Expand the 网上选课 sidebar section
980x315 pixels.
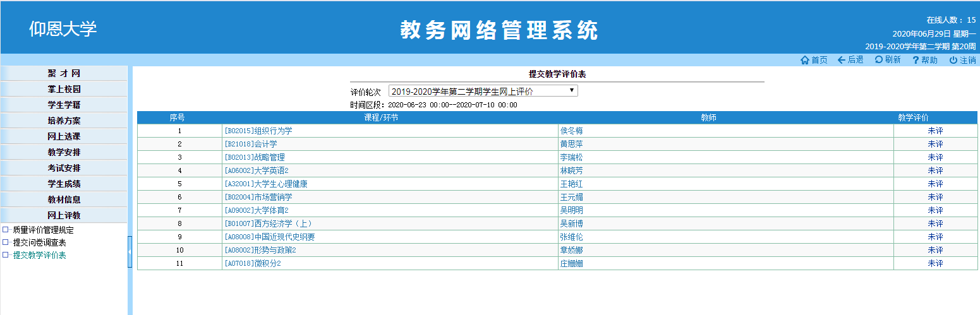pyautogui.click(x=64, y=136)
